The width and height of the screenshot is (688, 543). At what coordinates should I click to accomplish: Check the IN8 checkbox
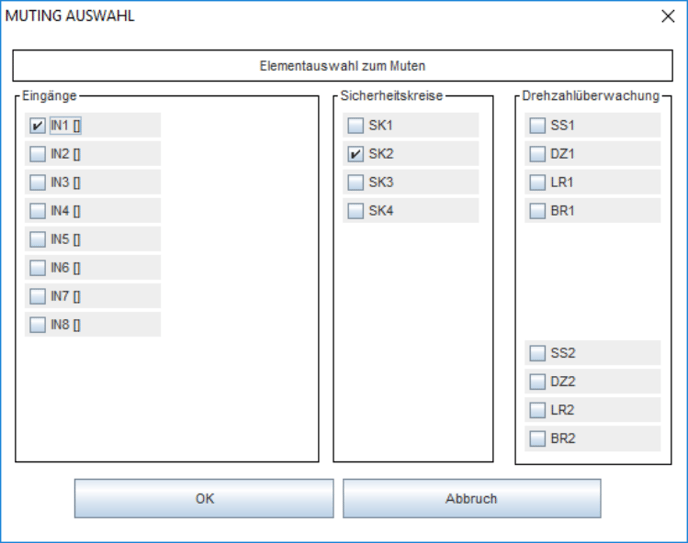(x=37, y=325)
